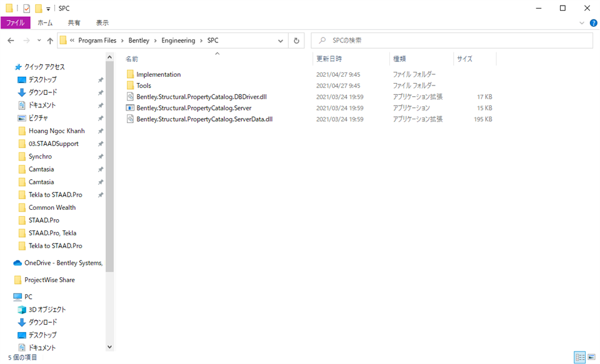This screenshot has width=600, height=364.
Task: Open the Customize Quick Access Toolbar dropdown
Action: (x=48, y=8)
